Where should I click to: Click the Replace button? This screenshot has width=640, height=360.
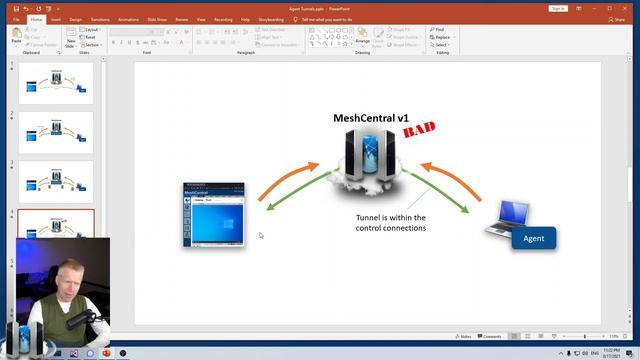pyautogui.click(x=442, y=37)
